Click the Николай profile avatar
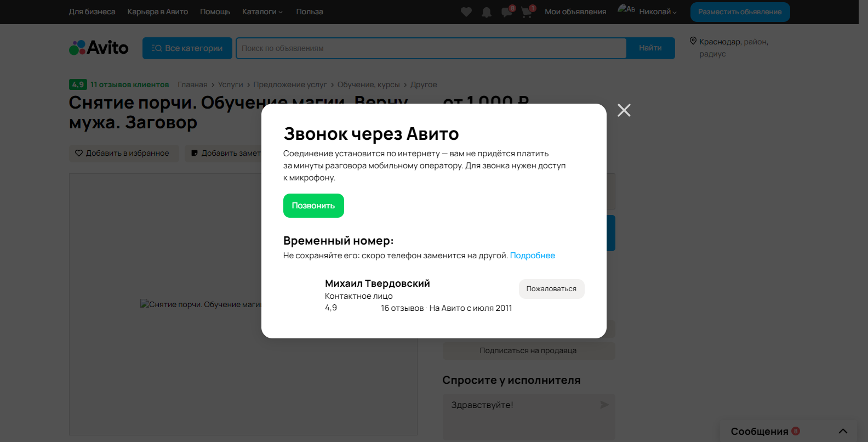Image resolution: width=868 pixels, height=442 pixels. point(626,9)
